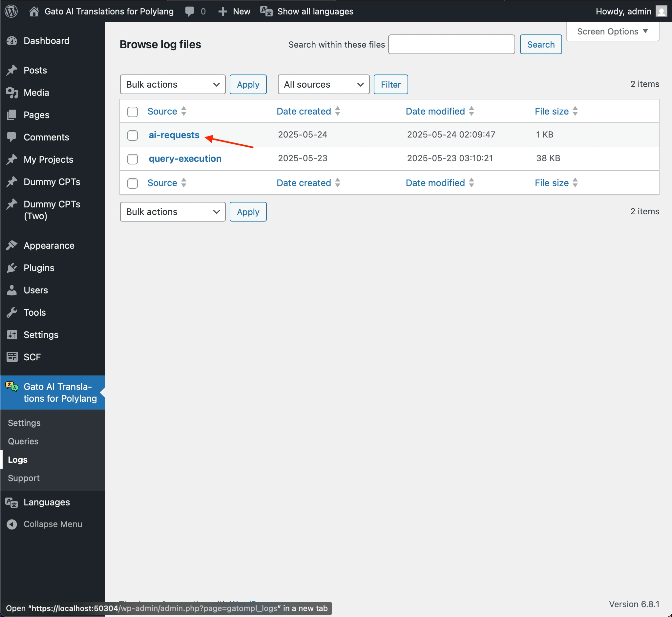Click the Collapse Menu arrow icon

click(12, 524)
